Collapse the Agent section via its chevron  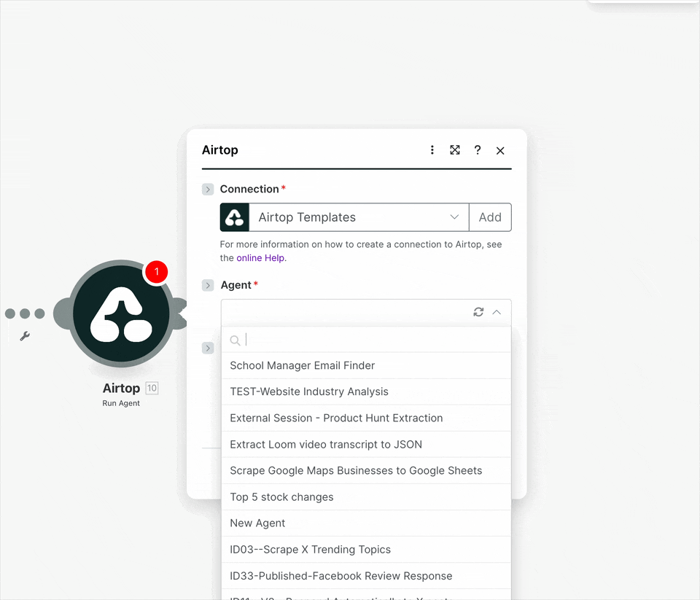208,285
